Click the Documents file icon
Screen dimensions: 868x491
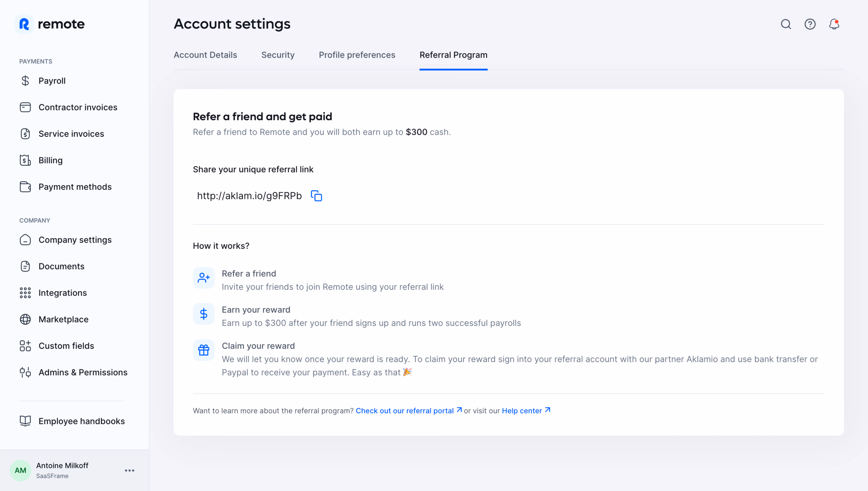[x=25, y=266]
